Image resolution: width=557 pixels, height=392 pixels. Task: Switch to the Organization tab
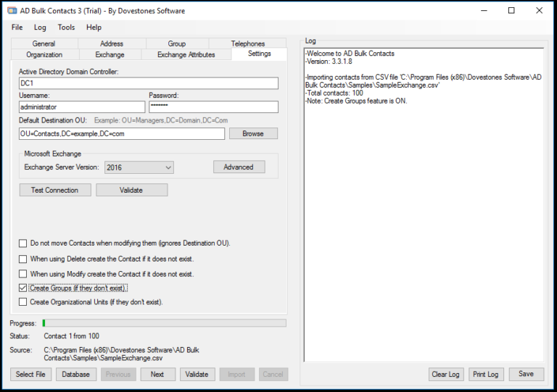44,54
